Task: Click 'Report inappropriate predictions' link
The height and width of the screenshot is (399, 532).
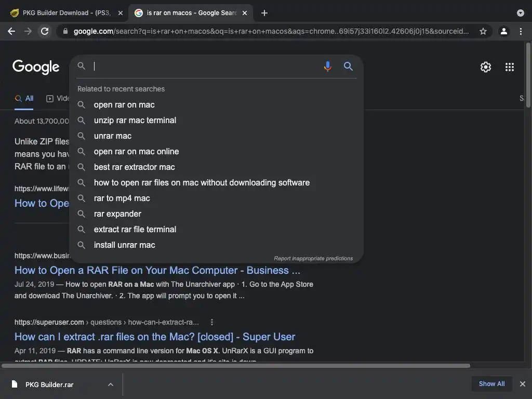Action: [313, 259]
